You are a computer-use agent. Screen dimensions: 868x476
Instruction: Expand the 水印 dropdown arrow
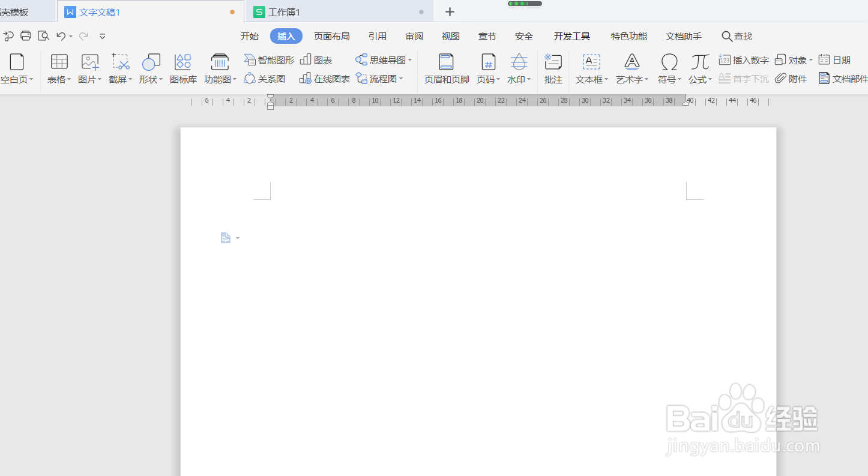pos(529,80)
